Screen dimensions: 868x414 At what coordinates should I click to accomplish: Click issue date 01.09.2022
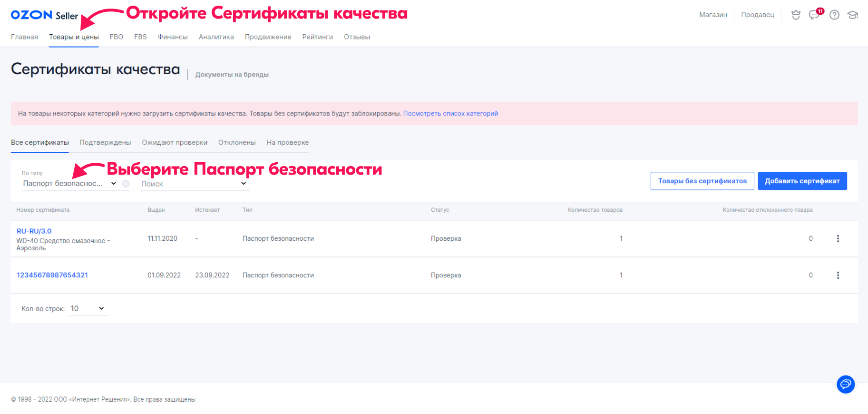[x=164, y=275]
